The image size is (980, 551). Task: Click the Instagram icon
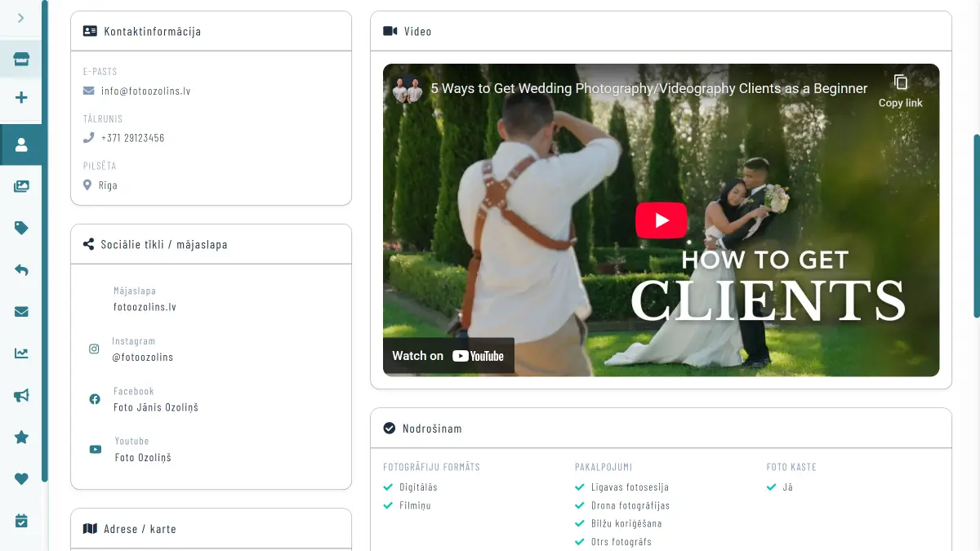pyautogui.click(x=94, y=349)
